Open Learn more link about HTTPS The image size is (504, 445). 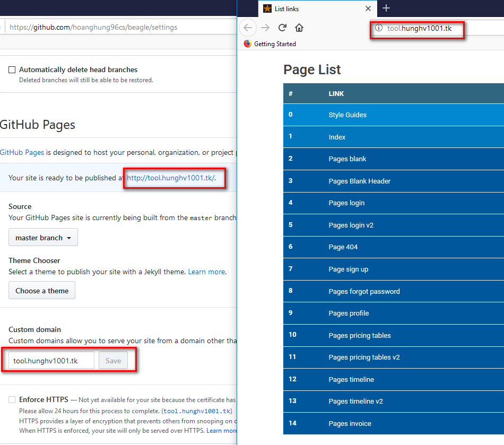(221, 431)
